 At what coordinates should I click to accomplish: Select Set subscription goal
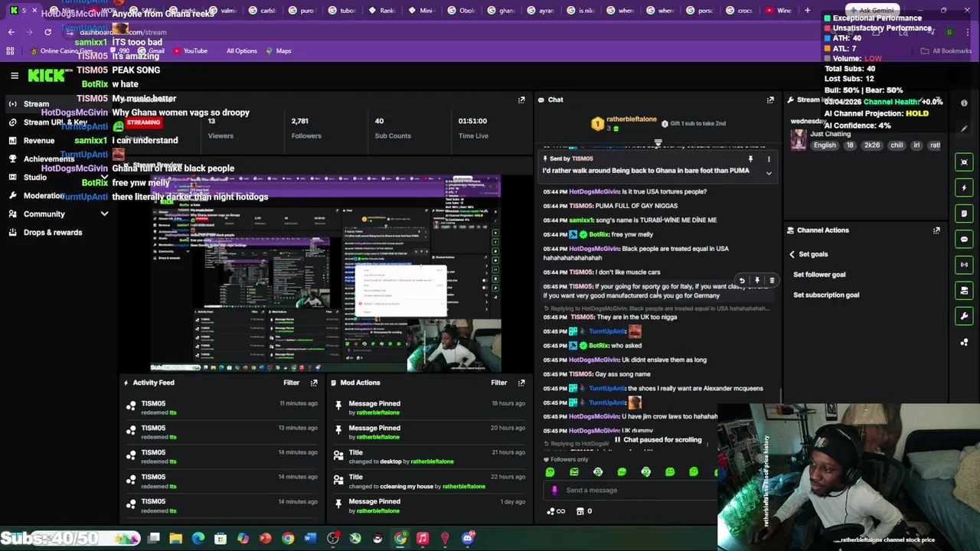pyautogui.click(x=826, y=295)
